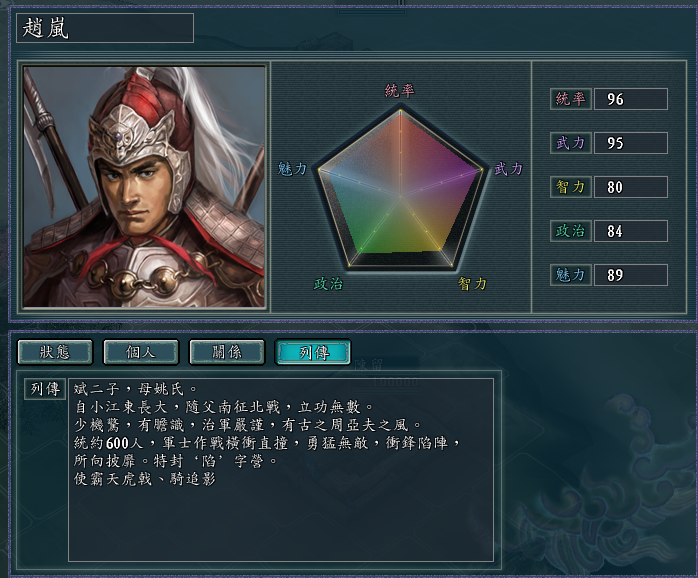
Task: Switch to the 個人 tab
Action: [141, 351]
